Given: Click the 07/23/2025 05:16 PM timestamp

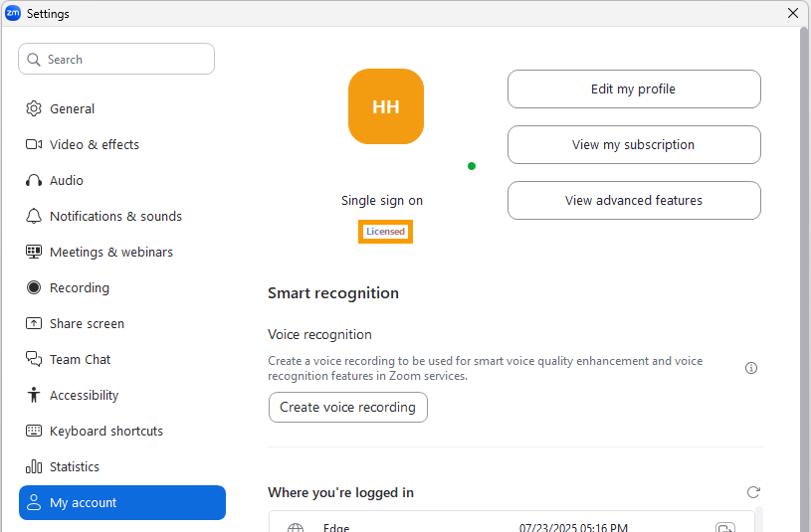Looking at the screenshot, I should (573, 527).
